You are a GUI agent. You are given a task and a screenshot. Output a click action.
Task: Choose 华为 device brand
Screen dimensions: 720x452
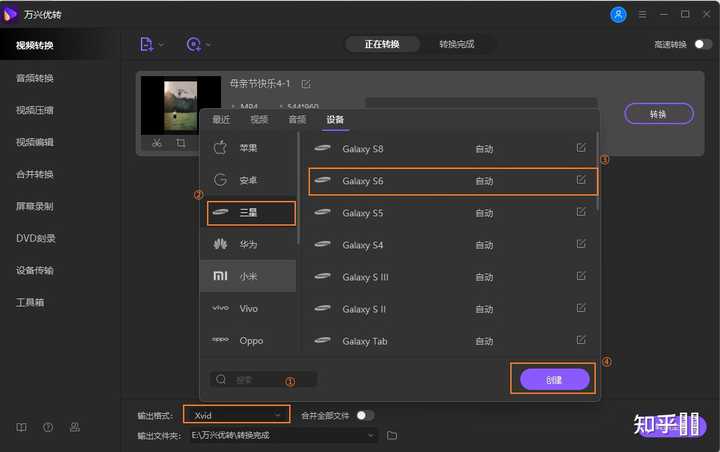(x=248, y=244)
